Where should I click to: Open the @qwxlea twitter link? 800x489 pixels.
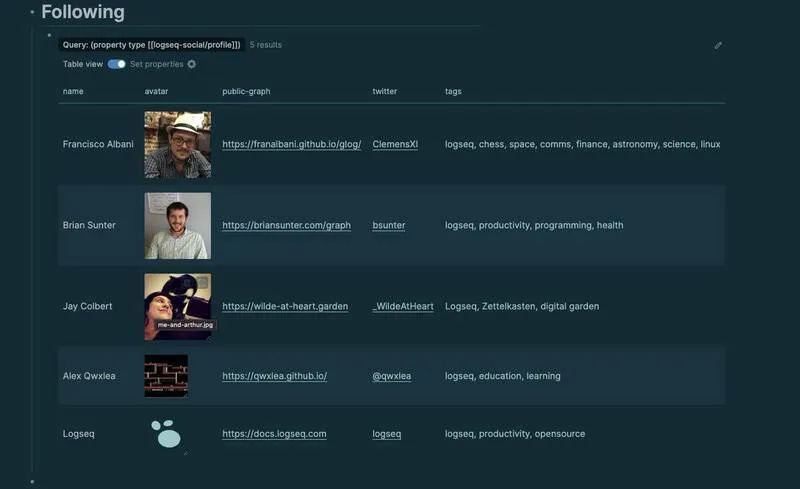click(x=391, y=376)
